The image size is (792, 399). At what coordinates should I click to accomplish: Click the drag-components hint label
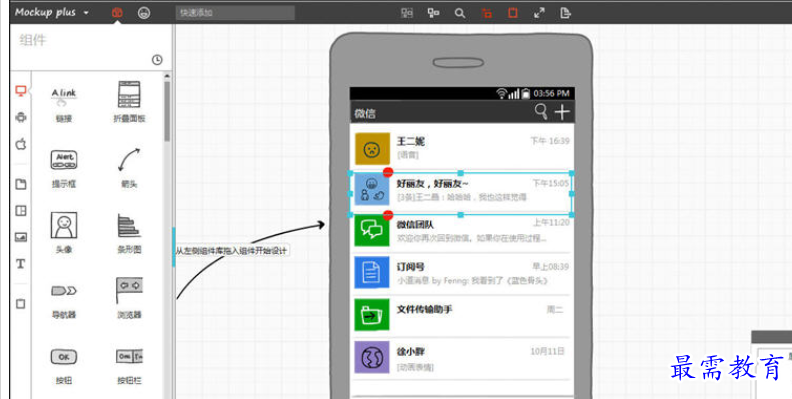pos(232,251)
